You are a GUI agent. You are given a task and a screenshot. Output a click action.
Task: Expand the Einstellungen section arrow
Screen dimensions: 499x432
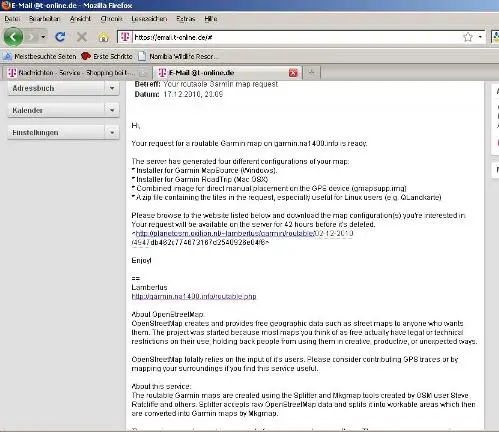[112, 133]
